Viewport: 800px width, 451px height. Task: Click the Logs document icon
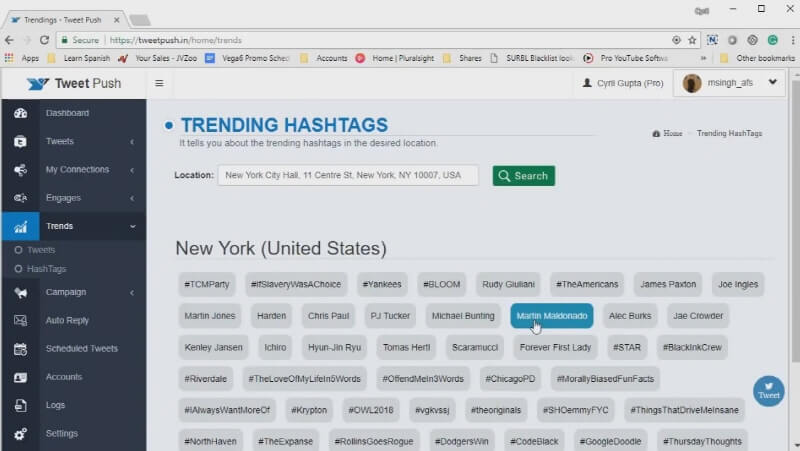click(20, 406)
